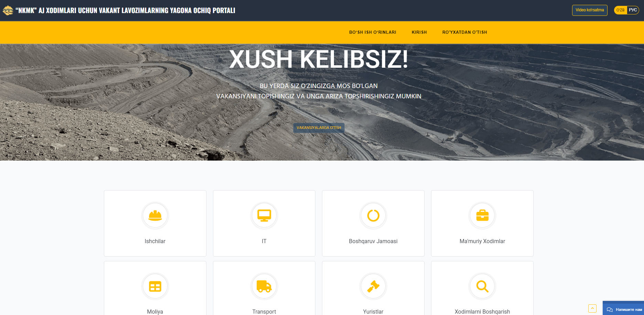Open the Ishchilar category card label
Viewport: 644px width, 315px height.
click(x=155, y=241)
